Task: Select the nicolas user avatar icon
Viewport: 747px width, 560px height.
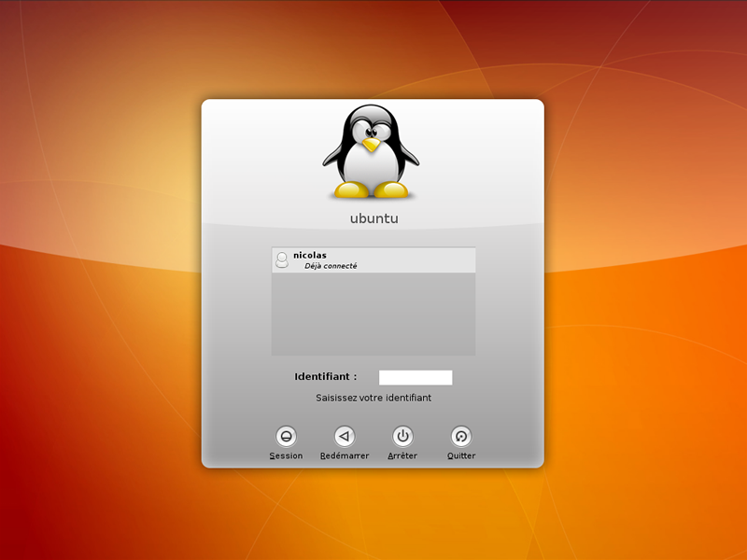Action: coord(282,260)
